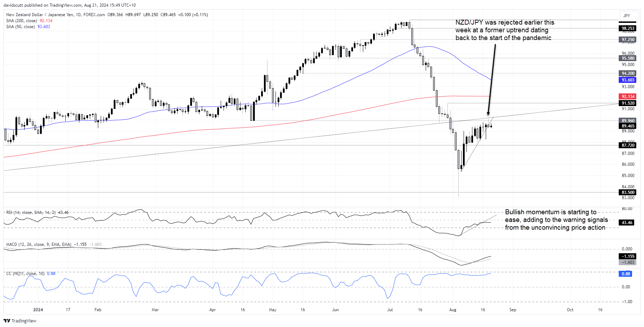
Task: Click the SMA (50, close) legend entry
Action: click(28, 27)
